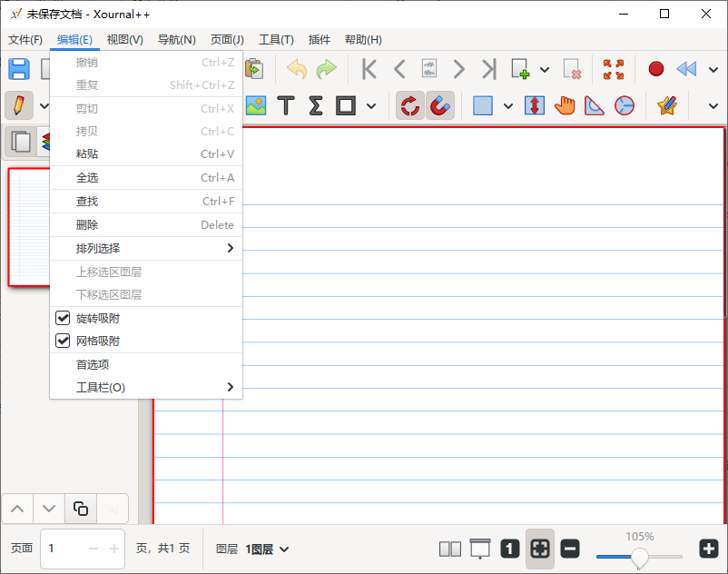Uncheck the 旋转吸附 checkbox
728x574 pixels.
tap(63, 318)
